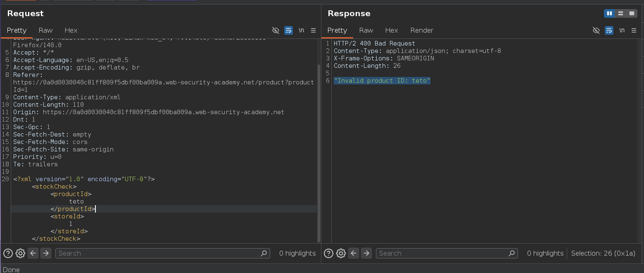Click the opening <storeId> tag
Image resolution: width=644 pixels, height=273 pixels.
pos(67,216)
